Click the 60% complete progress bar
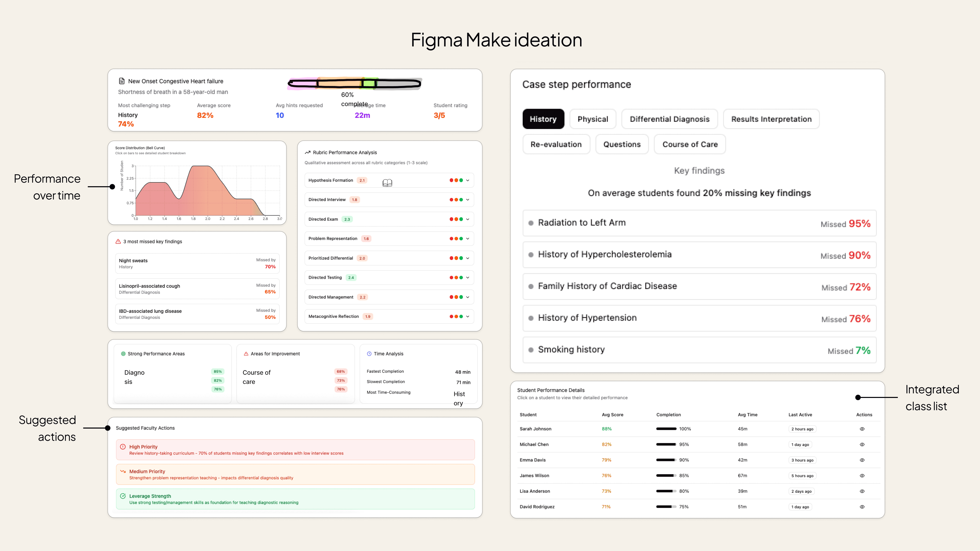Viewport: 980px width, 551px height. coord(354,83)
